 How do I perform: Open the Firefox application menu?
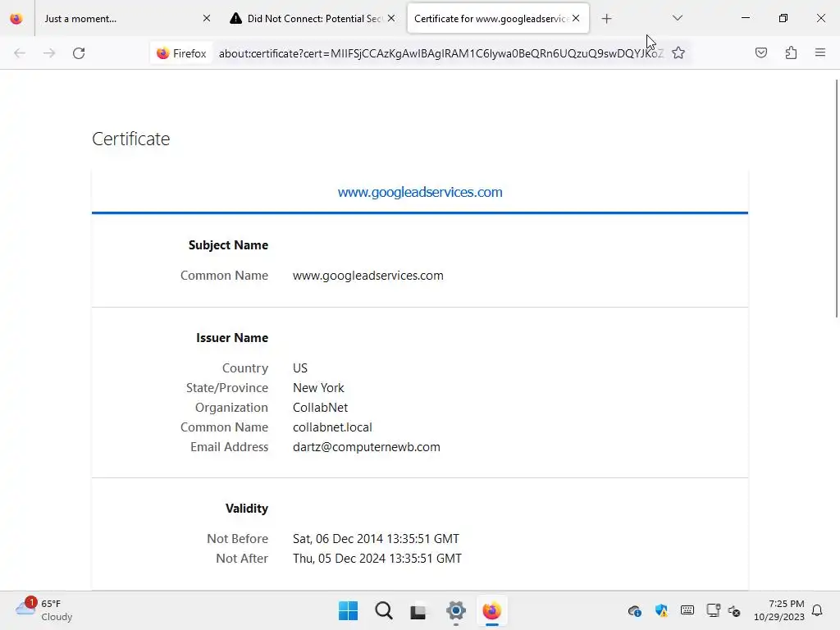click(820, 52)
